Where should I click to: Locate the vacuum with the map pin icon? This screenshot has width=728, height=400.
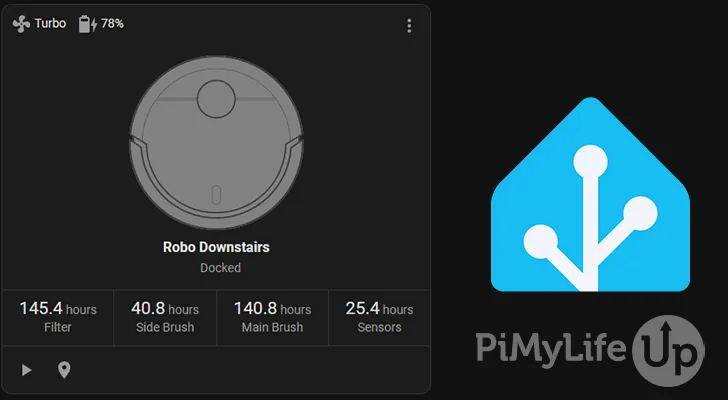(x=64, y=370)
